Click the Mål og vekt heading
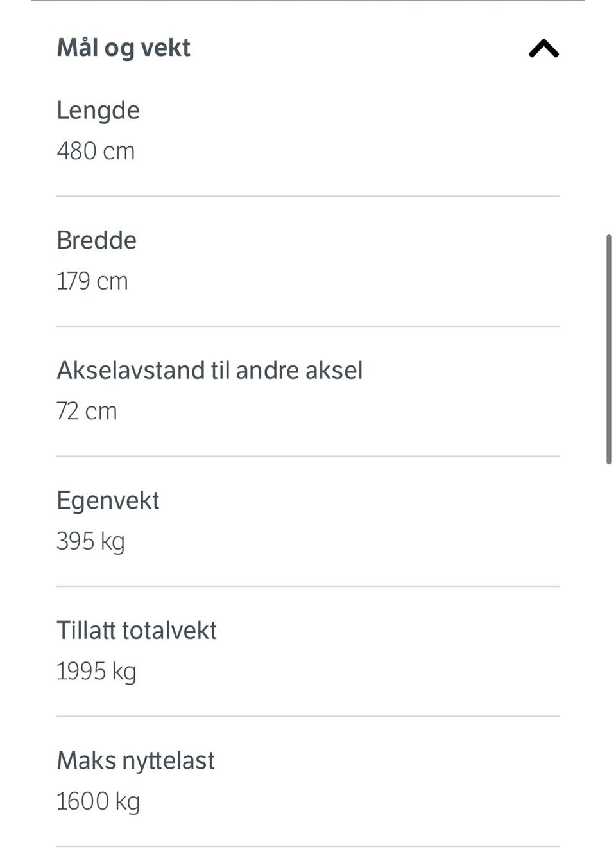 123,48
